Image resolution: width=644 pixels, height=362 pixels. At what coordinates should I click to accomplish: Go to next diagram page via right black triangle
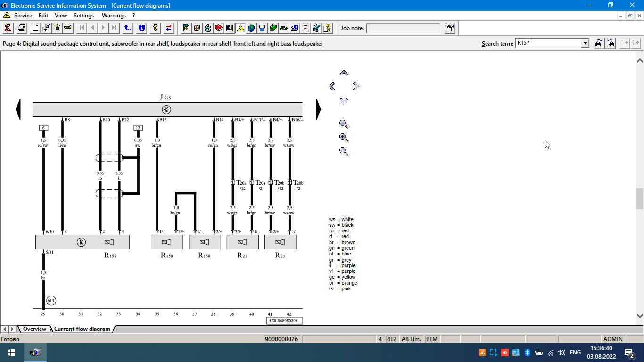click(318, 109)
